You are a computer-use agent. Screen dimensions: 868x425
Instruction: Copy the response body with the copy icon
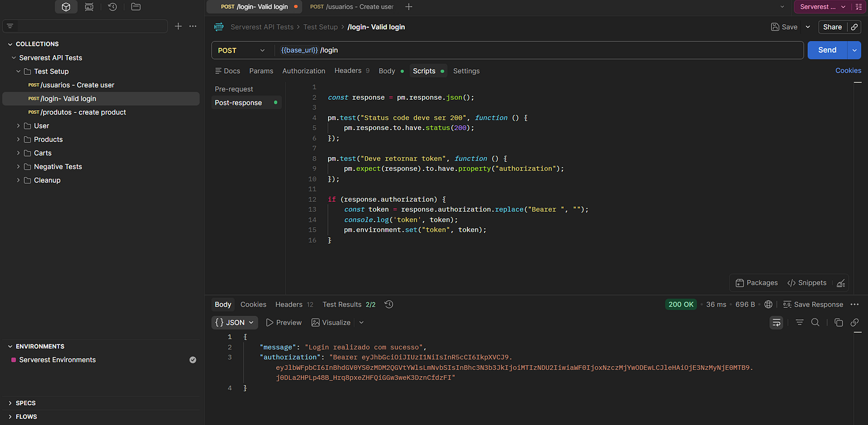839,322
